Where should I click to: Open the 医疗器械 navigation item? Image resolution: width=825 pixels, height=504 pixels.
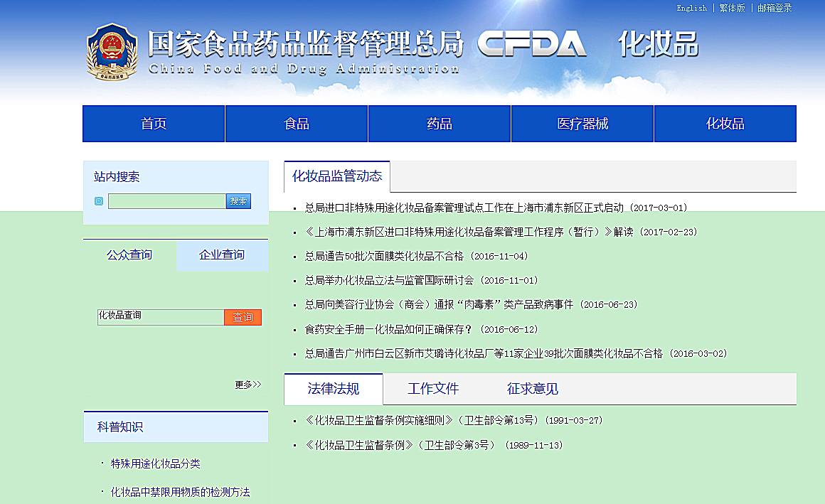coord(582,124)
